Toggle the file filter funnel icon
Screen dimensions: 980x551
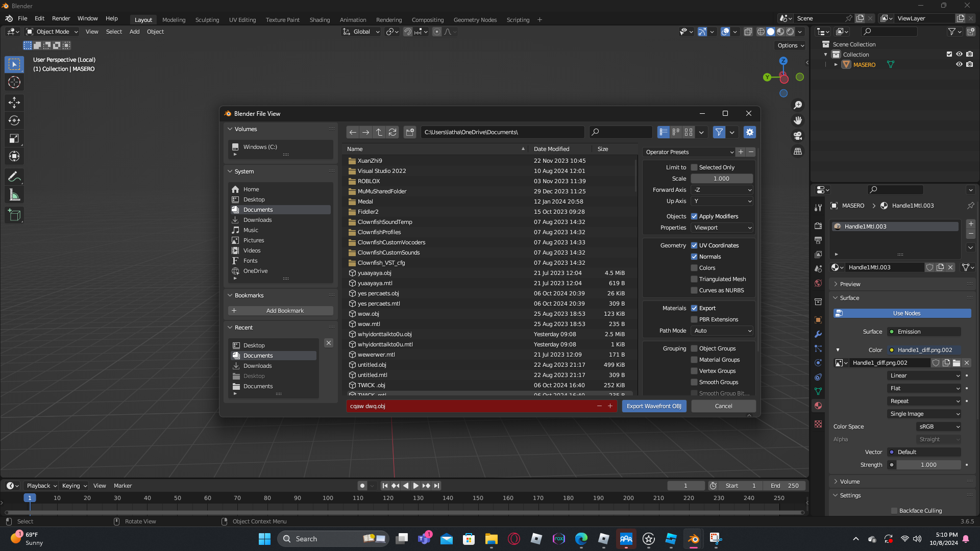pyautogui.click(x=719, y=132)
